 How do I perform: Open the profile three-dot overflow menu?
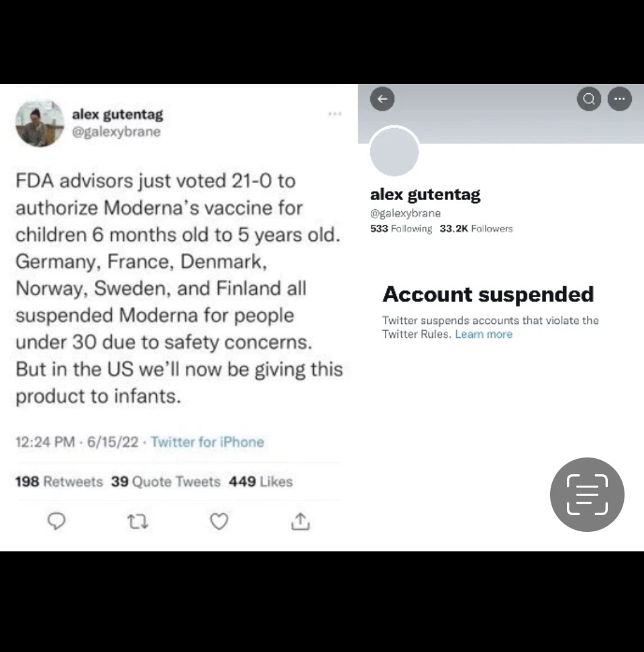[x=619, y=99]
